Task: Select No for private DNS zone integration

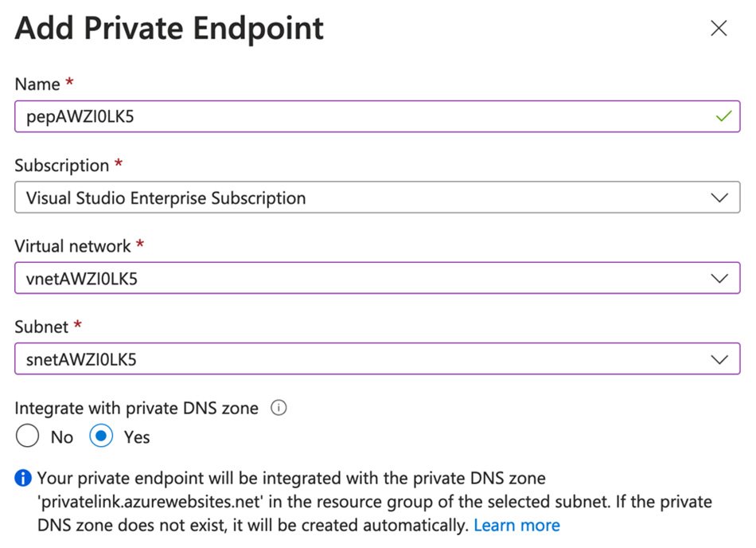Action: pyautogui.click(x=27, y=436)
